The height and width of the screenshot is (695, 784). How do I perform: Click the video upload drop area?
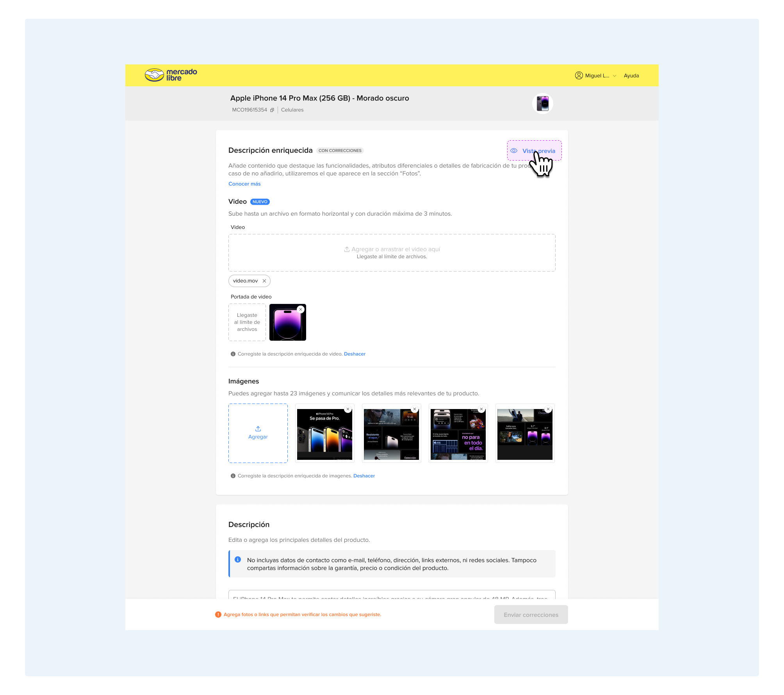tap(392, 253)
